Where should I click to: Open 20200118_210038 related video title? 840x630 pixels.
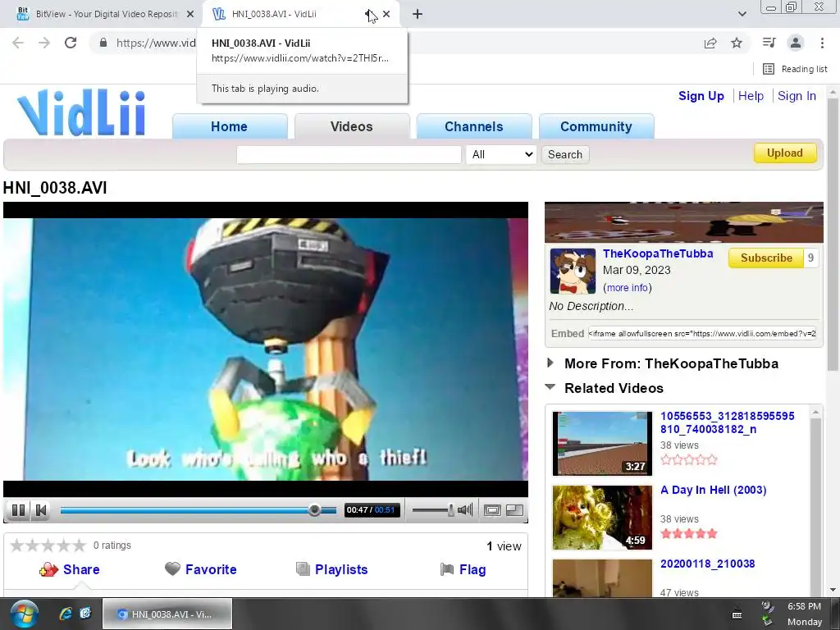coord(707,564)
